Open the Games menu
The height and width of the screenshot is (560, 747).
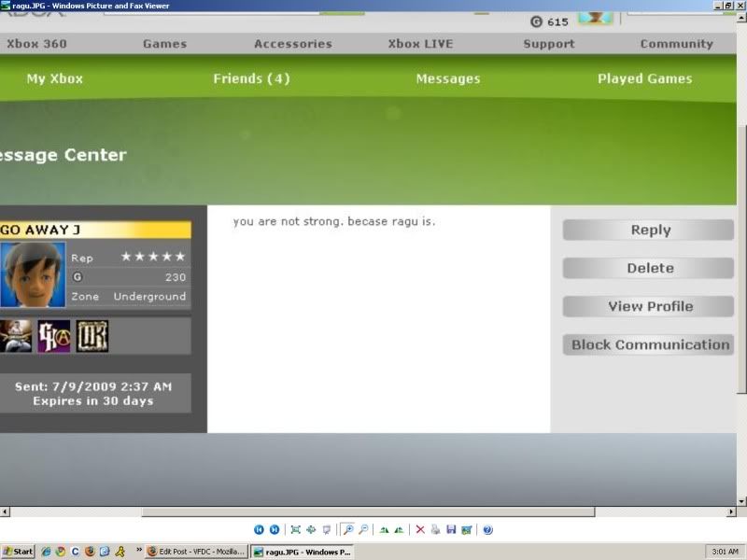tap(165, 44)
